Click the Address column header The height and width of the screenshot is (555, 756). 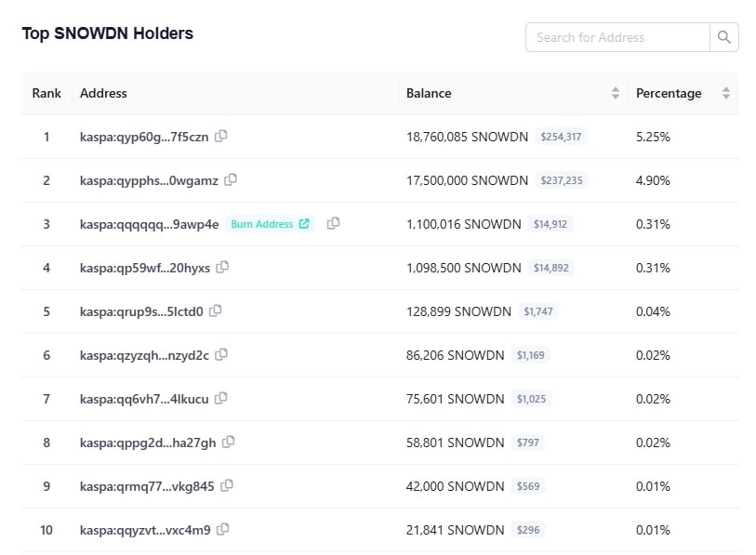pyautogui.click(x=103, y=93)
